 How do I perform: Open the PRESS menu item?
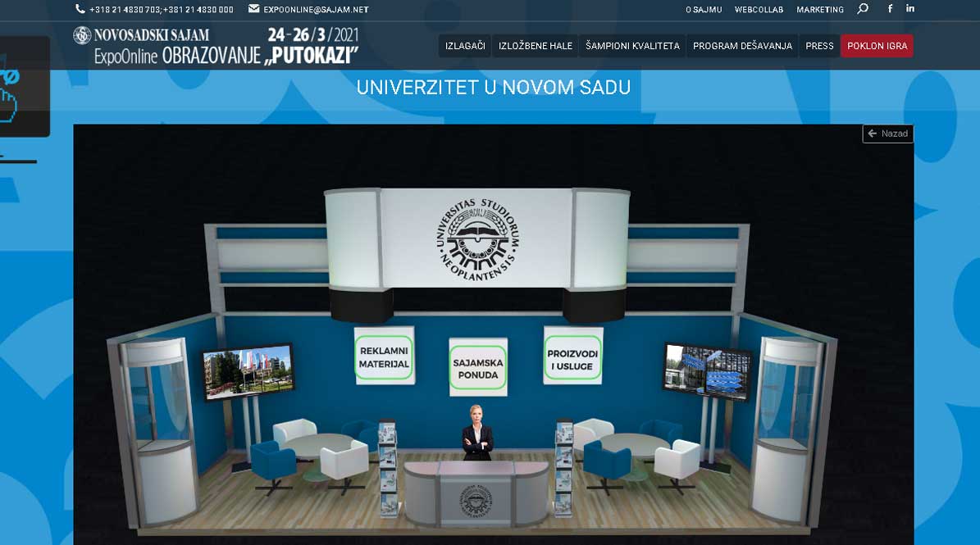[x=819, y=46]
